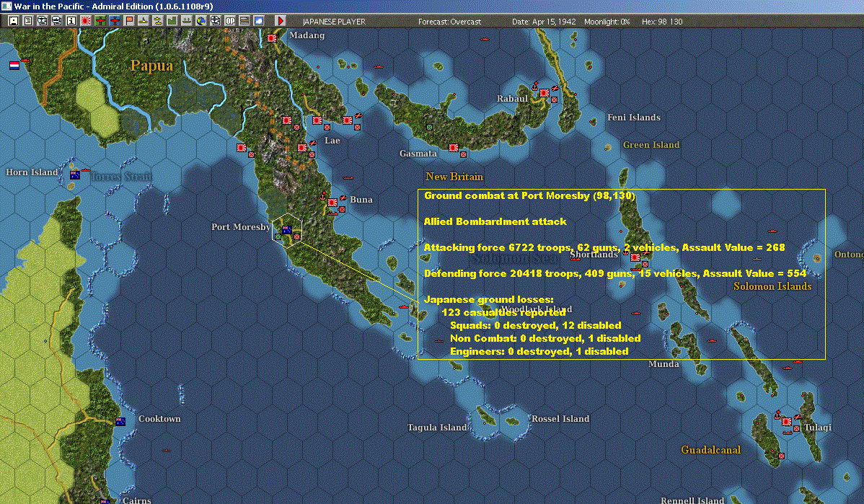Click the green unit marker on New Britain
This screenshot has height=504, width=864.
(429, 127)
